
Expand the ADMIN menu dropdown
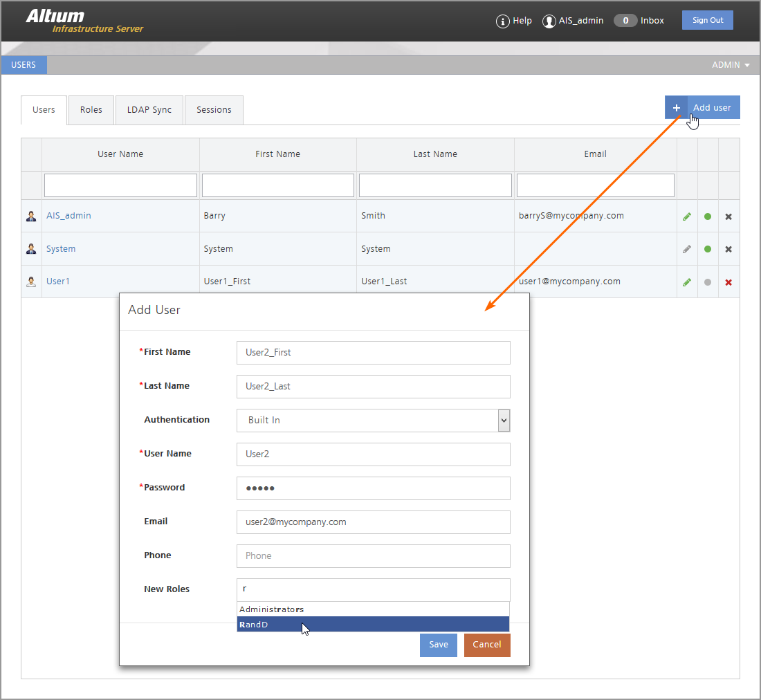(731, 65)
